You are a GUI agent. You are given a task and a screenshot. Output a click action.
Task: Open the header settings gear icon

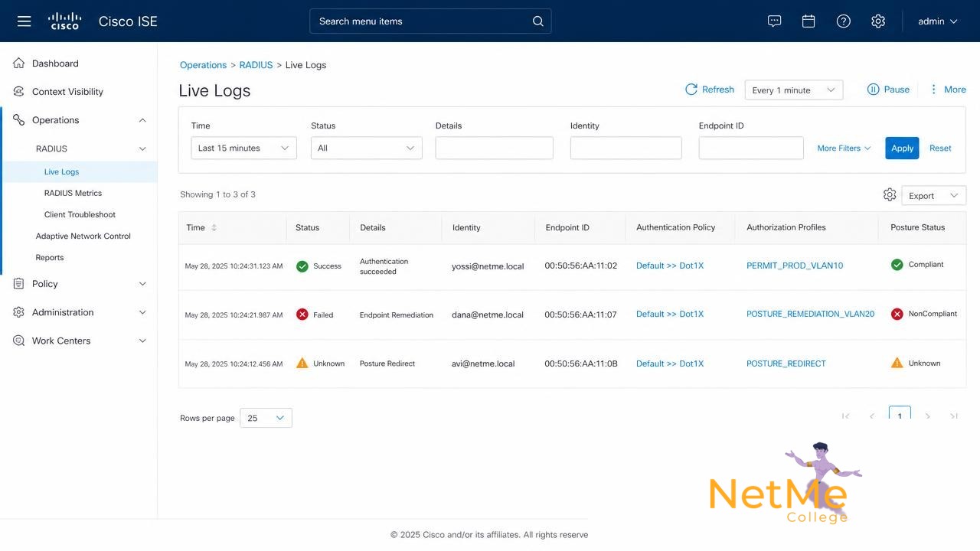(x=878, y=21)
